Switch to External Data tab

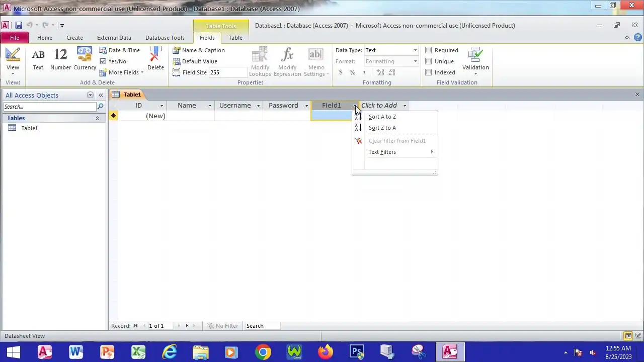click(114, 38)
